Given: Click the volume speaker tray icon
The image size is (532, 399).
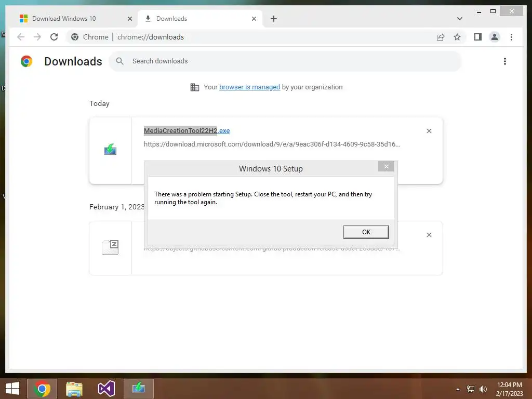Looking at the screenshot, I should [483, 389].
